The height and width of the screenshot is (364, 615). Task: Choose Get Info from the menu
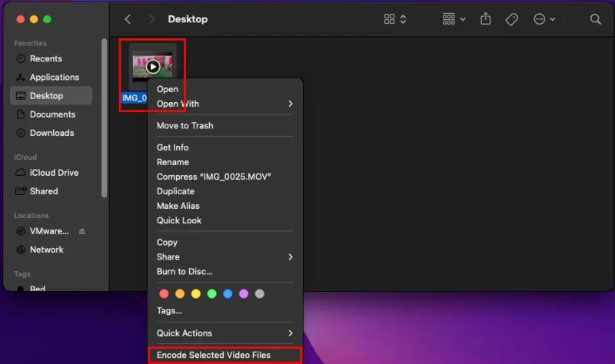click(224, 147)
